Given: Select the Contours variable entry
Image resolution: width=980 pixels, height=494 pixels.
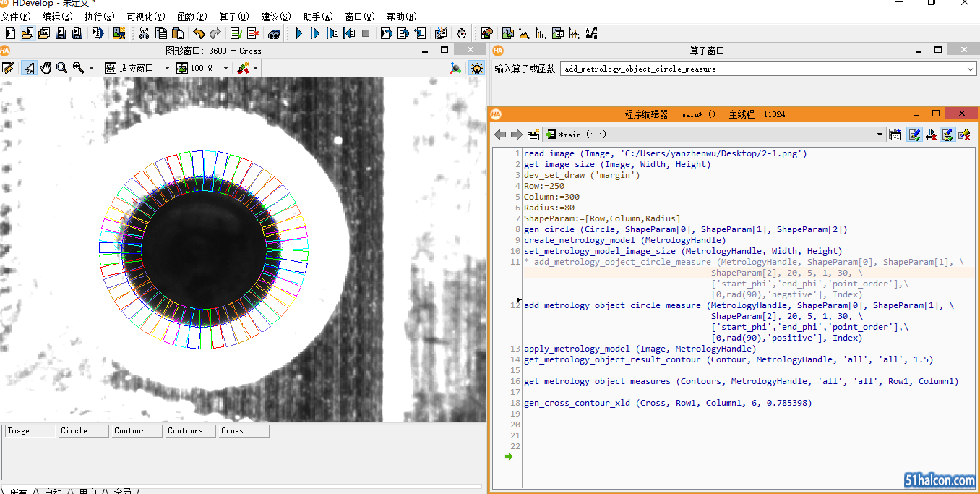Looking at the screenshot, I should pyautogui.click(x=191, y=431).
